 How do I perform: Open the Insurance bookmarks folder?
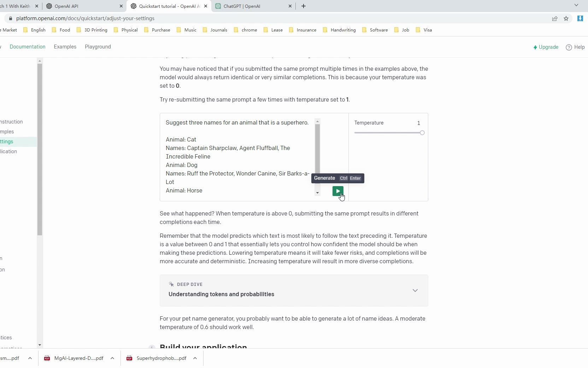point(303,30)
